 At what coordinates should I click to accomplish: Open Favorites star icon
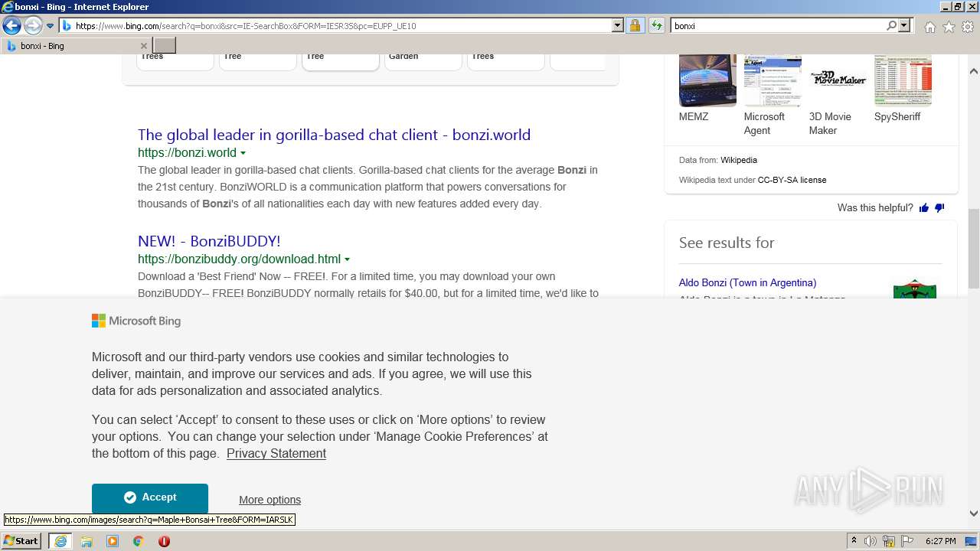[x=949, y=27]
